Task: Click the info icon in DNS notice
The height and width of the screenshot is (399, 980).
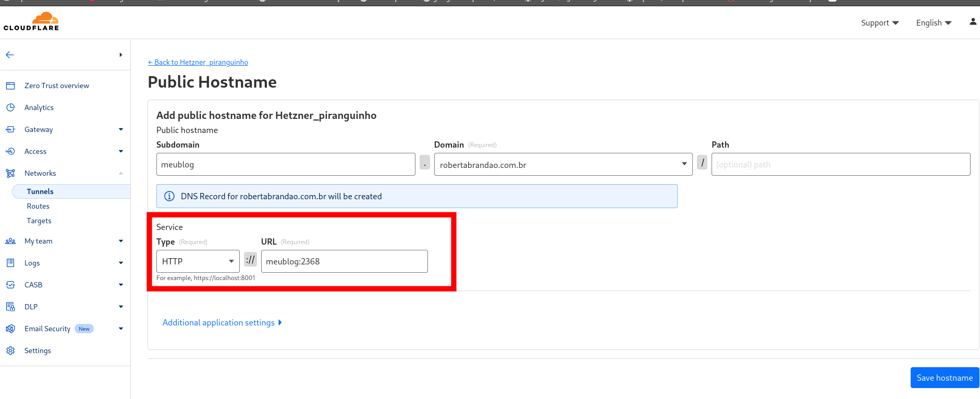Action: click(x=169, y=196)
